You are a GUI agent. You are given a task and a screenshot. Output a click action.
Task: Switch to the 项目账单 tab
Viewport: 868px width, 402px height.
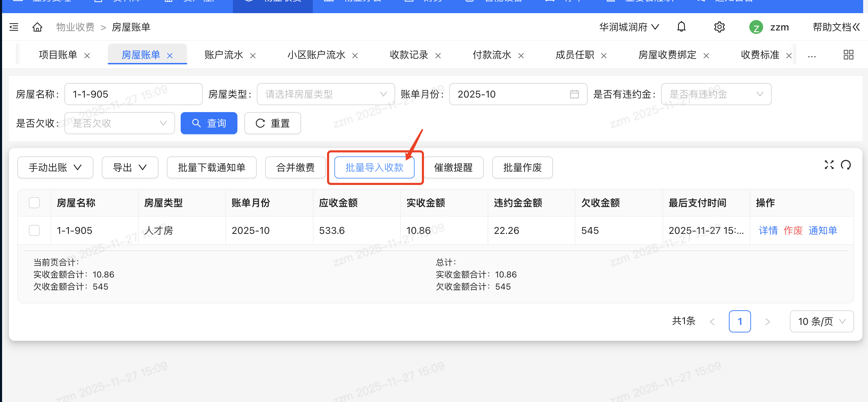[58, 55]
